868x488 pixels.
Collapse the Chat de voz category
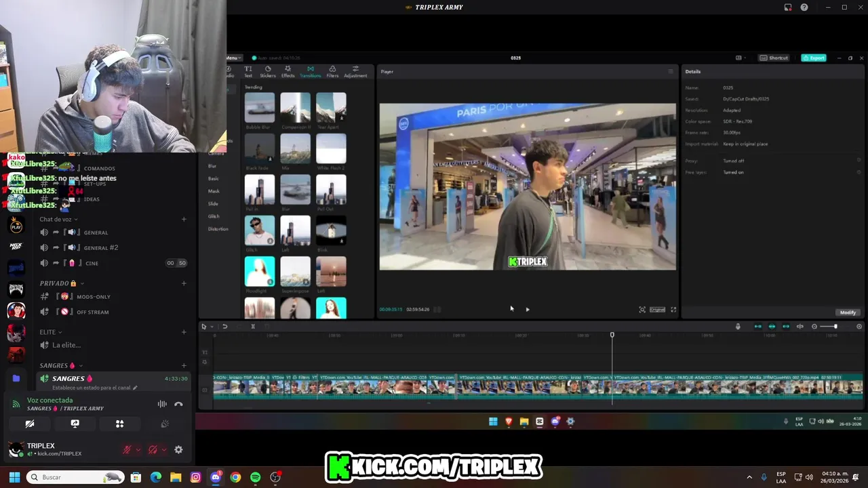[58, 220]
